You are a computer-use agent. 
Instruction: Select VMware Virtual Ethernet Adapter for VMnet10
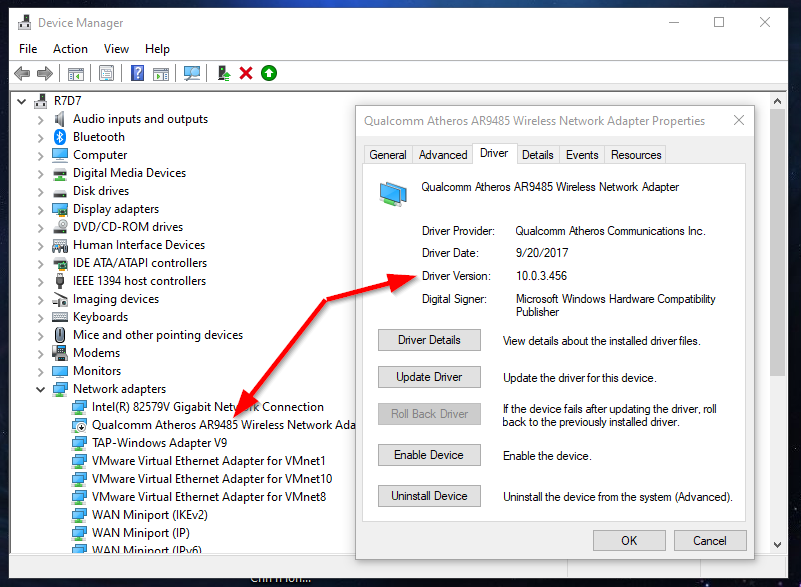(212, 479)
